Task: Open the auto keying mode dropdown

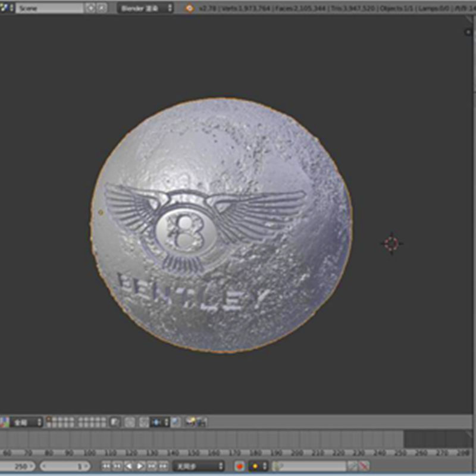Action: click(258, 466)
